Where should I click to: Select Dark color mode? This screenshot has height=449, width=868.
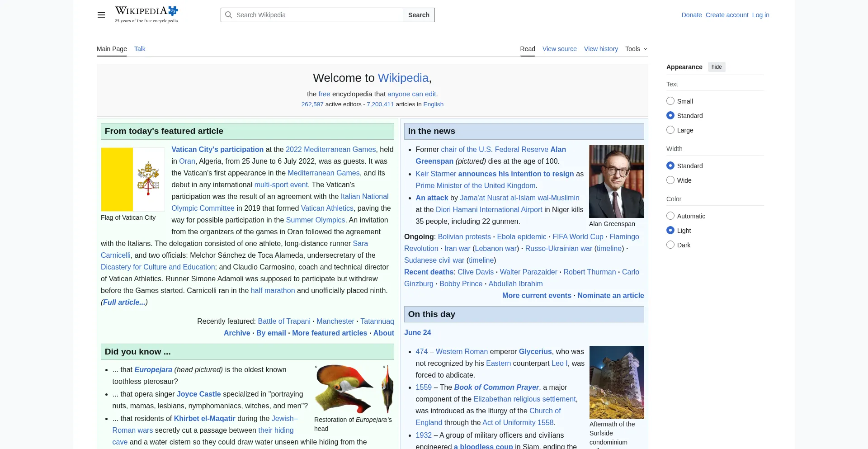tap(670, 245)
